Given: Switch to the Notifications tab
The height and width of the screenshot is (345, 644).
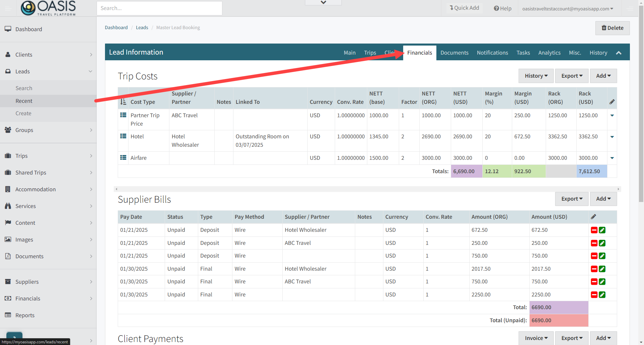Looking at the screenshot, I should pos(492,53).
